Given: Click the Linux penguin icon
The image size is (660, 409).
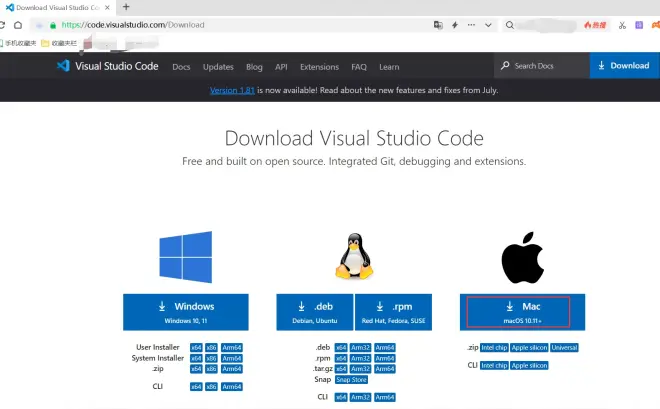Looking at the screenshot, I should (350, 256).
